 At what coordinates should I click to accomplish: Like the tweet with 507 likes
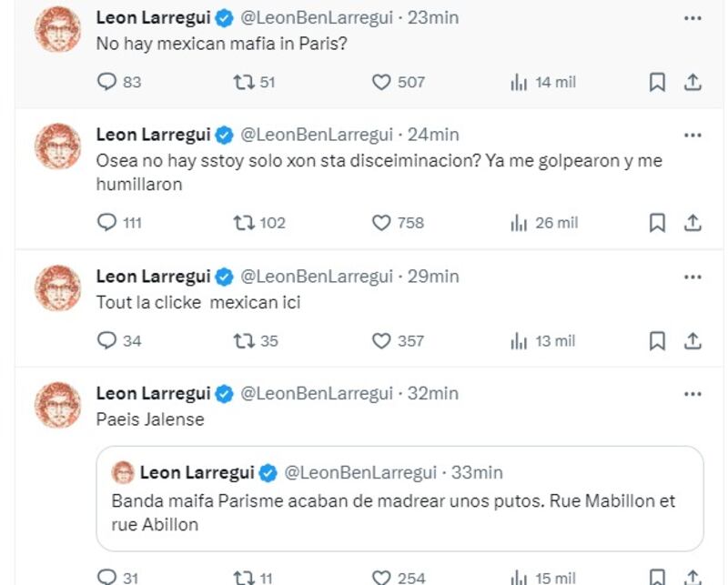coord(399,82)
